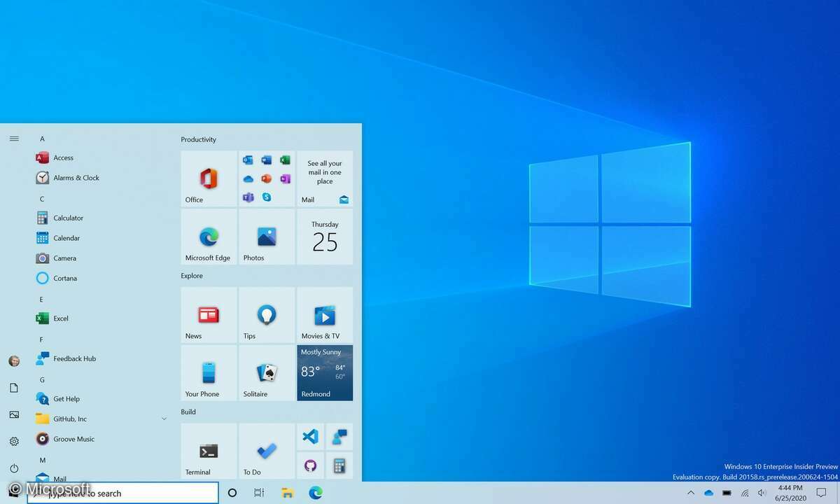The width and height of the screenshot is (840, 504).
Task: Open Skype in the Office folder tile
Action: tap(267, 197)
